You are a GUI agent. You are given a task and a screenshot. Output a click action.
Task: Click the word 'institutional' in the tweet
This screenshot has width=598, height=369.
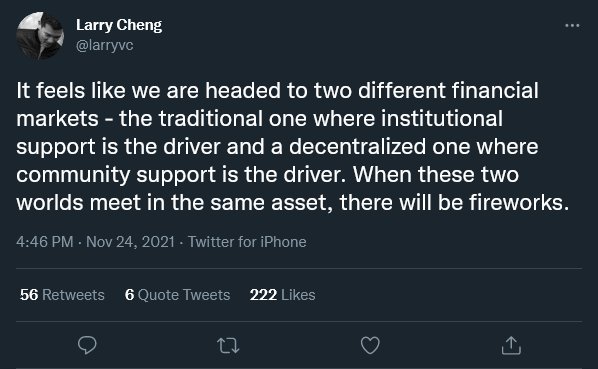442,118
